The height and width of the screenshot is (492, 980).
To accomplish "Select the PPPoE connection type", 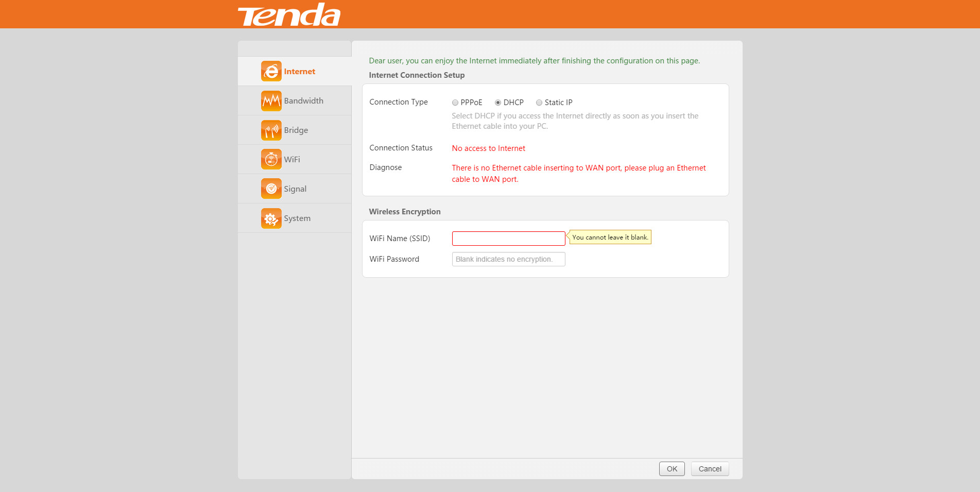I will 455,103.
